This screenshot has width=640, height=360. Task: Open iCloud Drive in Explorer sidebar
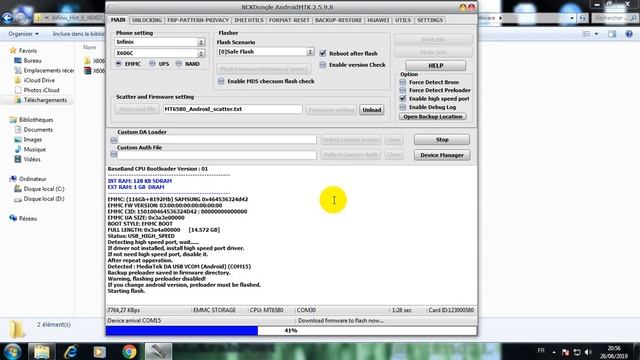tap(34, 80)
